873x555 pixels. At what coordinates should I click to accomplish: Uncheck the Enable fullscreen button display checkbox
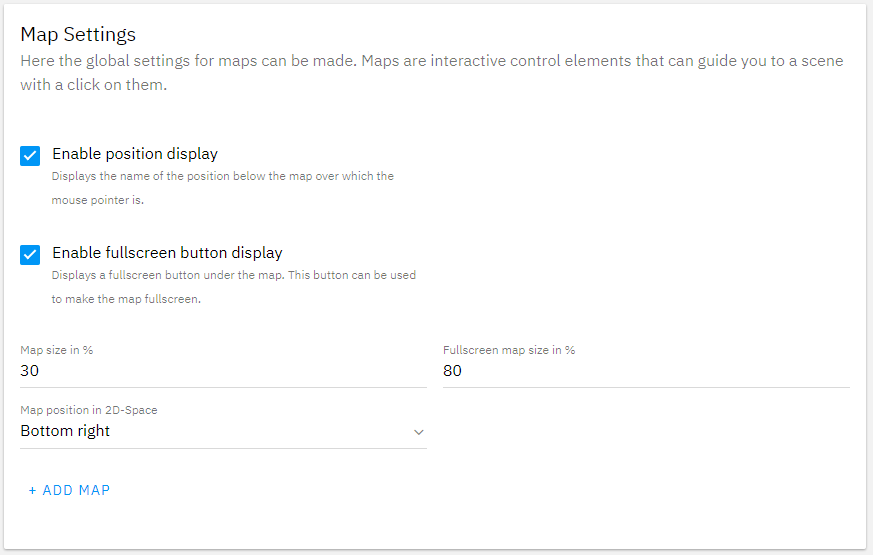[30, 254]
